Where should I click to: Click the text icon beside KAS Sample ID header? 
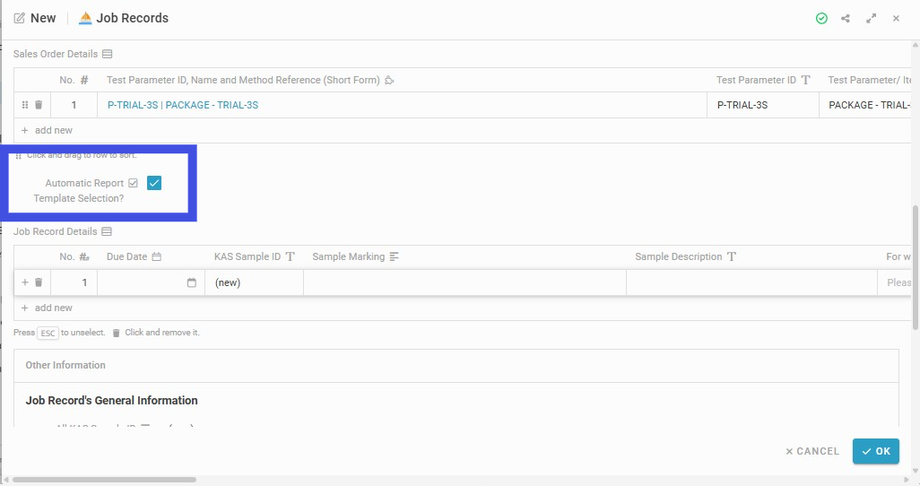290,257
